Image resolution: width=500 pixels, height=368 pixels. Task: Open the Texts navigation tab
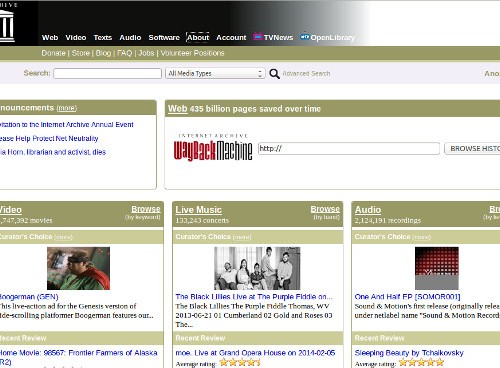tap(103, 37)
